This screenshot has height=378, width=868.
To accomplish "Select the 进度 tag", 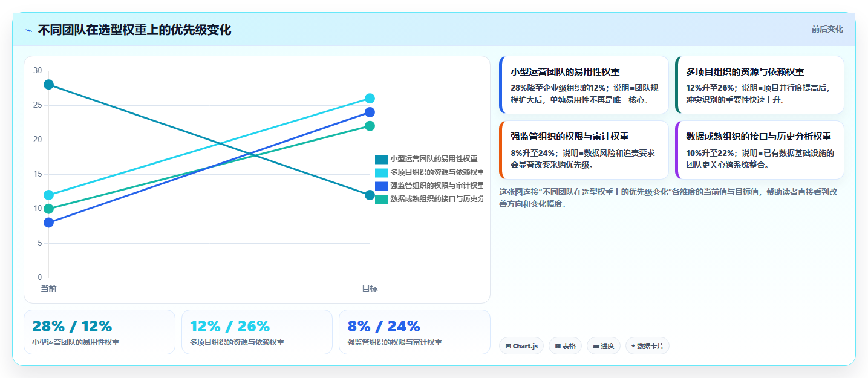I will tap(604, 346).
